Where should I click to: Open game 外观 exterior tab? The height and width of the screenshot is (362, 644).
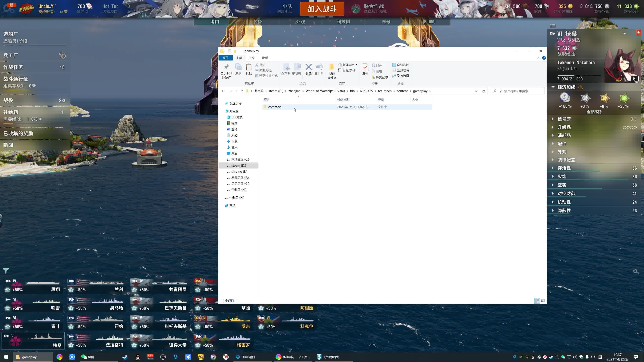click(x=300, y=22)
